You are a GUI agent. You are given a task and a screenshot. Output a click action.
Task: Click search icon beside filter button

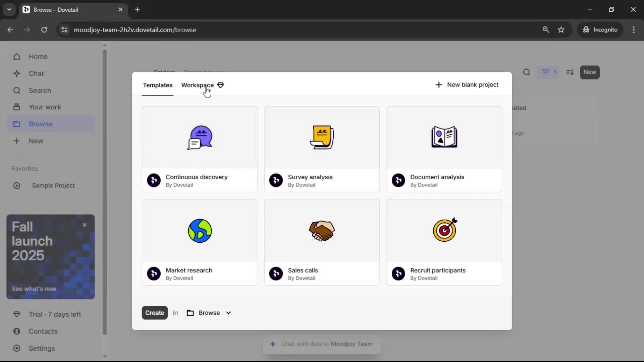527,72
